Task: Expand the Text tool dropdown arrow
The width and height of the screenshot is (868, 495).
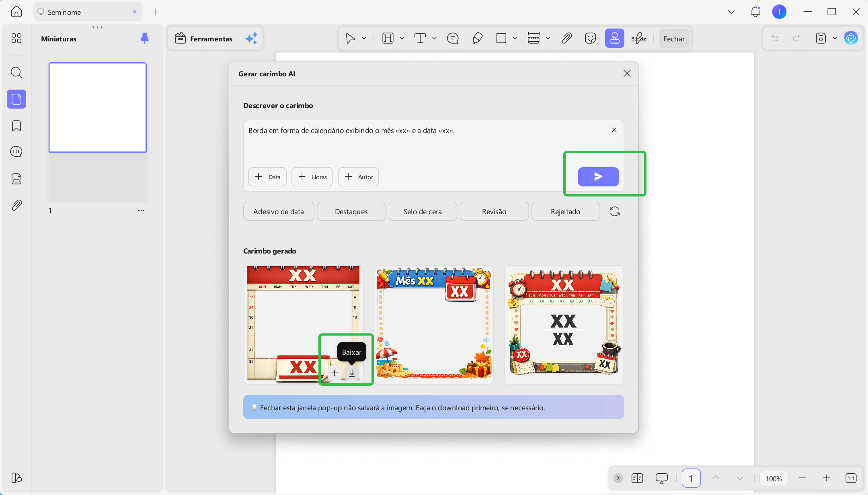Action: pos(434,39)
